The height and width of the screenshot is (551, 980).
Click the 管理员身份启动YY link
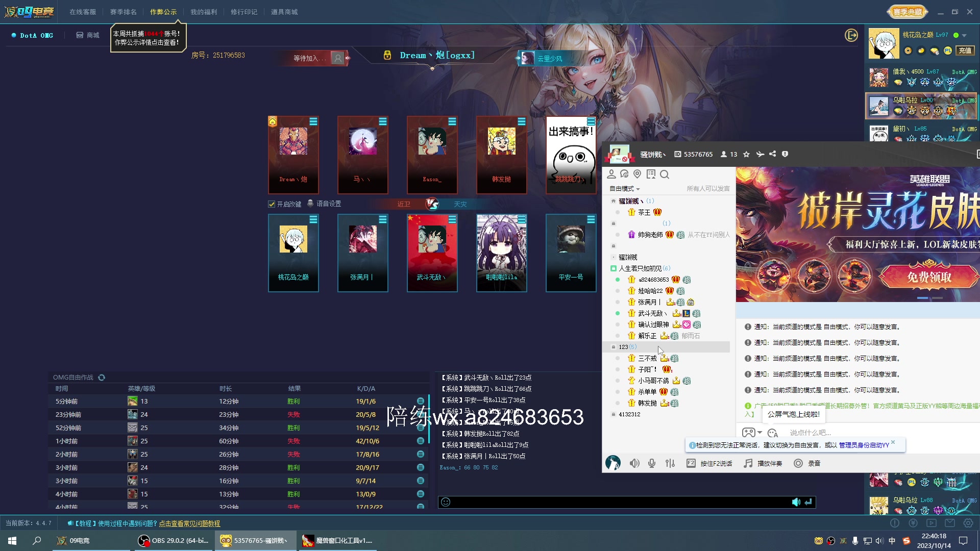(864, 445)
